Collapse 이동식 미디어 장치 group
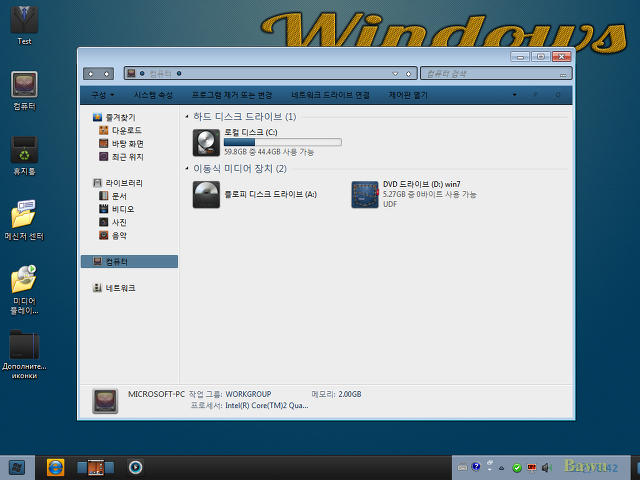640x480 pixels. 187,169
